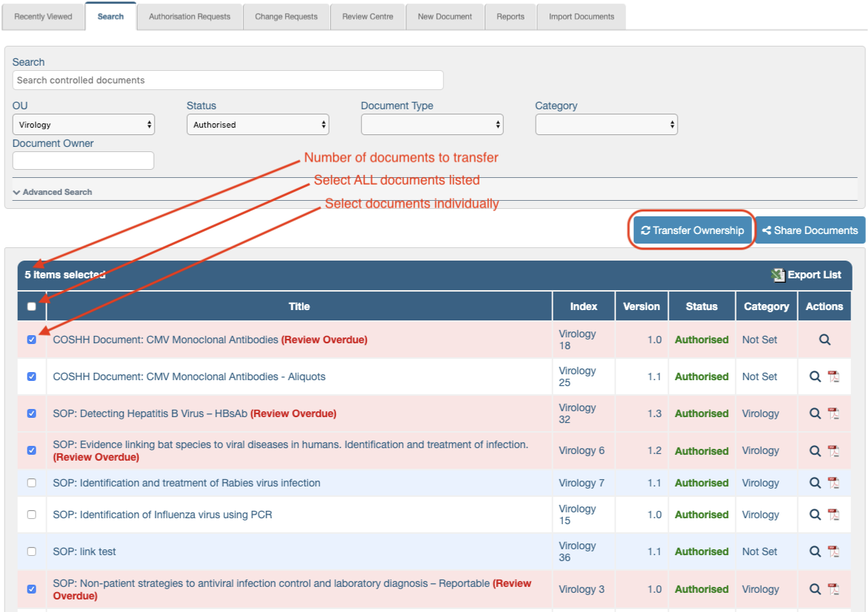Uncheck bat species viral diseases SOP checkbox
Viewport: 868px width, 612px height.
[x=32, y=450]
